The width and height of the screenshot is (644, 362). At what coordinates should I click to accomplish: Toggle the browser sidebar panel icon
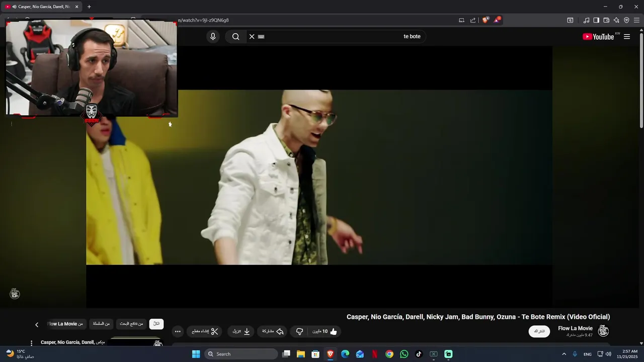click(596, 20)
